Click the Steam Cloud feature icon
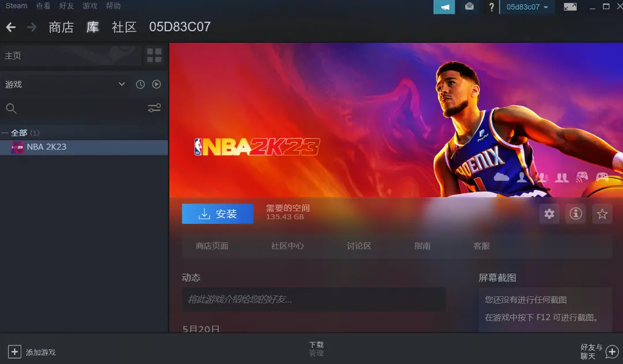Screen dimensions: 623x364 click(501, 177)
